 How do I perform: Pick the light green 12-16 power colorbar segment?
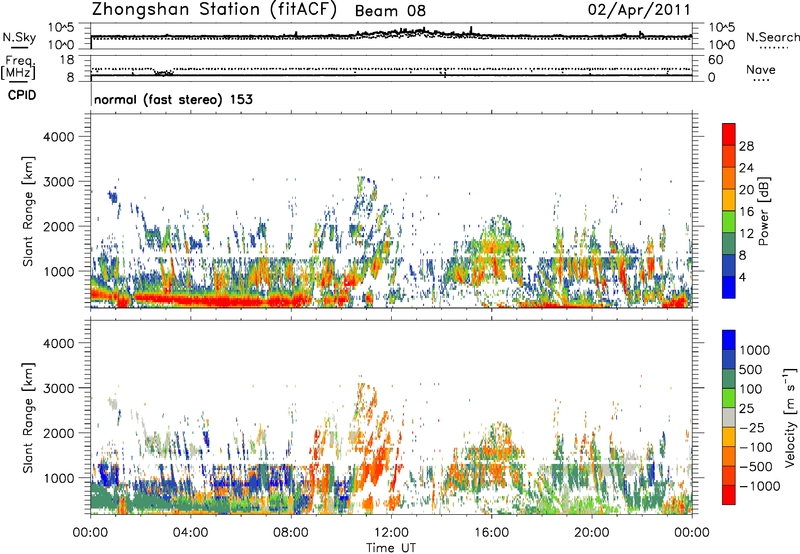coord(729,222)
